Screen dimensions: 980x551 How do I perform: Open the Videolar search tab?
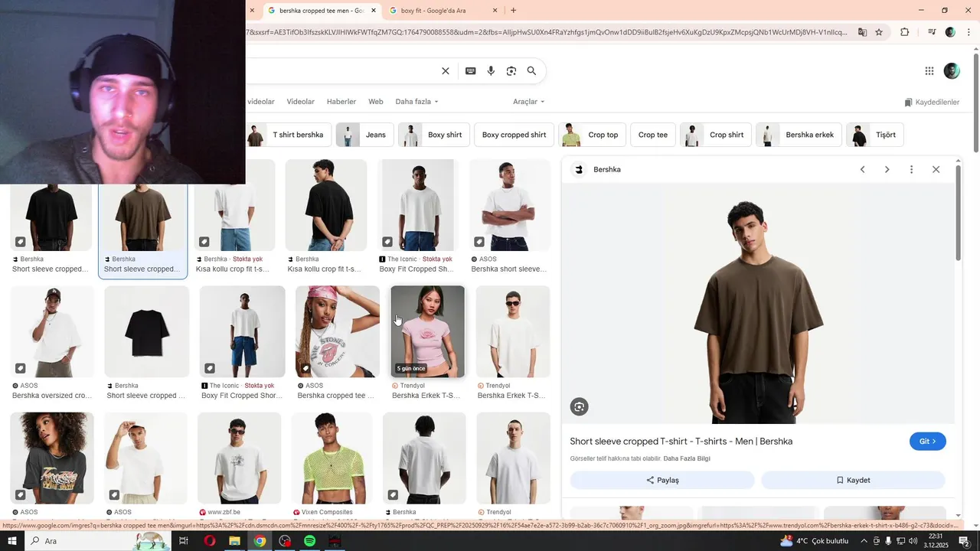pos(301,102)
